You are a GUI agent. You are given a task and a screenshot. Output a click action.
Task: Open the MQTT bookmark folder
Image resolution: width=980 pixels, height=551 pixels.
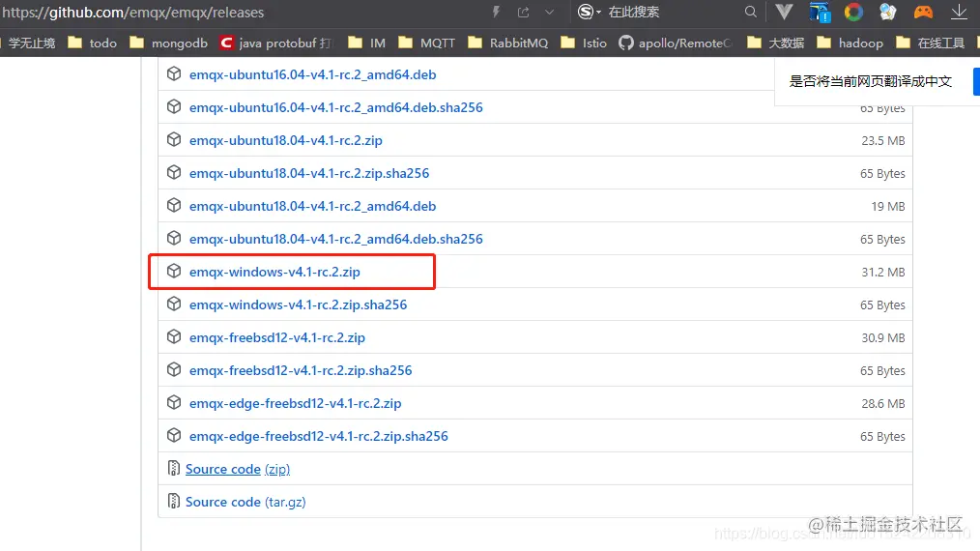point(427,43)
